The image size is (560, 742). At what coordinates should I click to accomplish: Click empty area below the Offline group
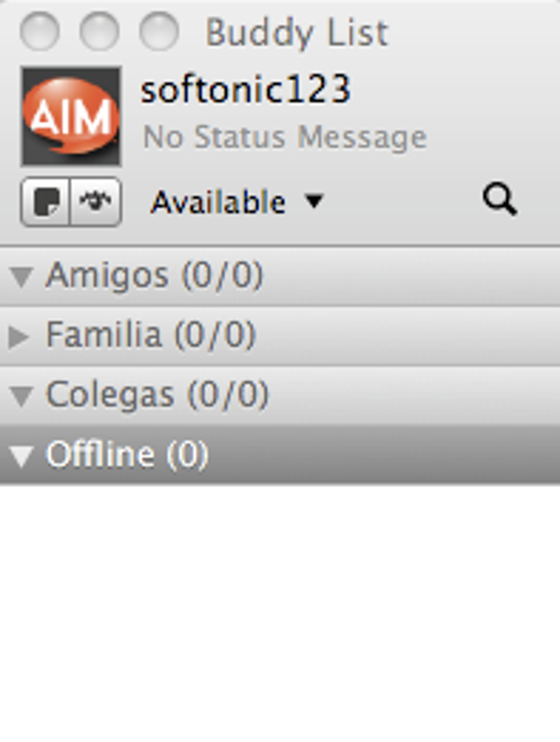click(280, 612)
